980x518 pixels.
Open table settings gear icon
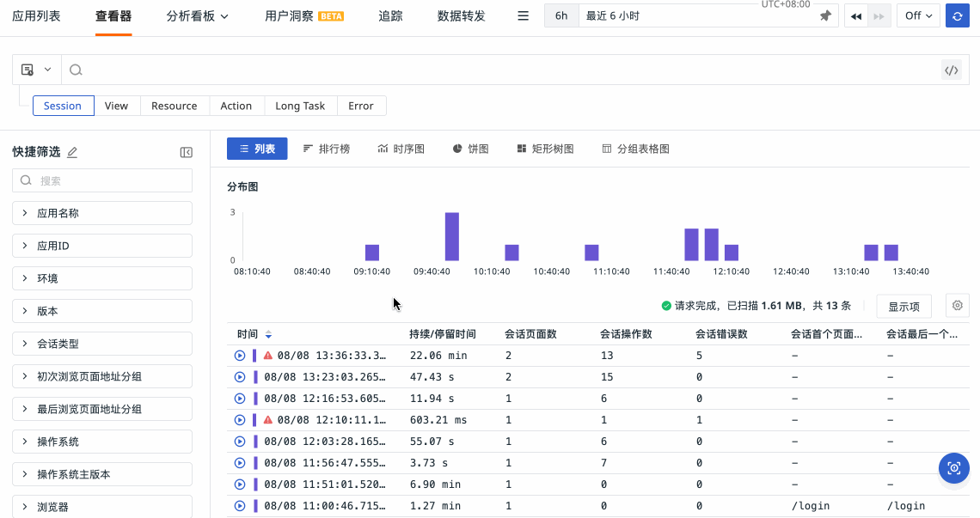[957, 306]
